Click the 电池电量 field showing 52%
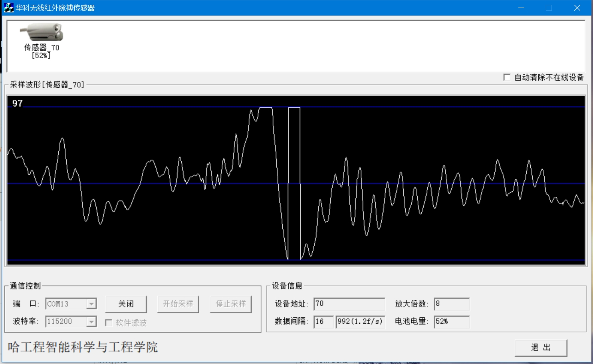The image size is (593, 364). pyautogui.click(x=452, y=322)
